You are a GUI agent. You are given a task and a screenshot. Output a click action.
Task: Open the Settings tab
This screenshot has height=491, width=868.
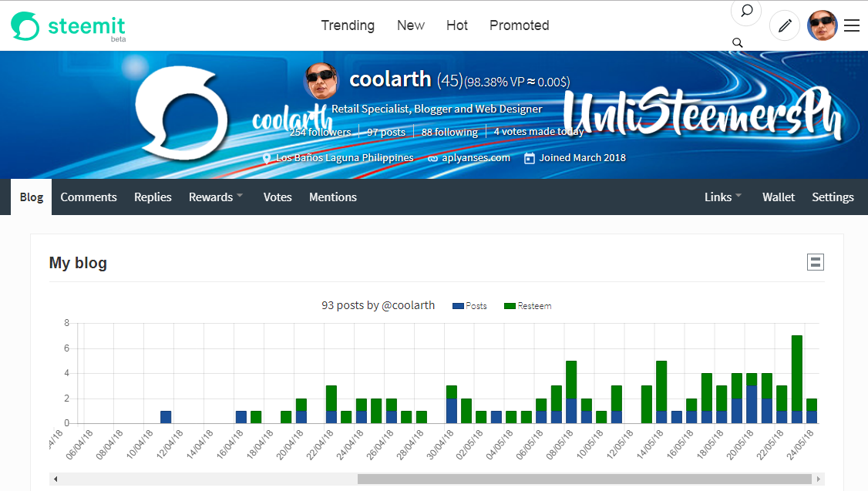point(833,197)
